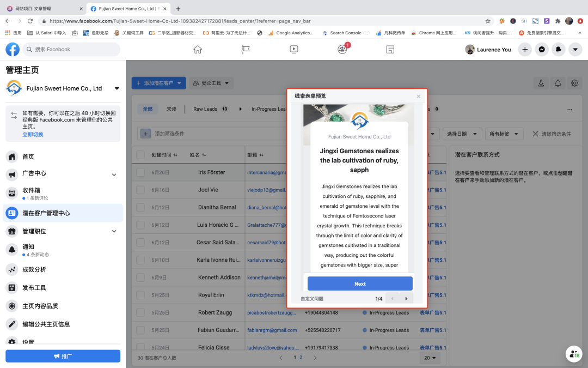Open the account dropdown arrow in header
Viewport: 588px width, 368px height.
pyautogui.click(x=575, y=49)
